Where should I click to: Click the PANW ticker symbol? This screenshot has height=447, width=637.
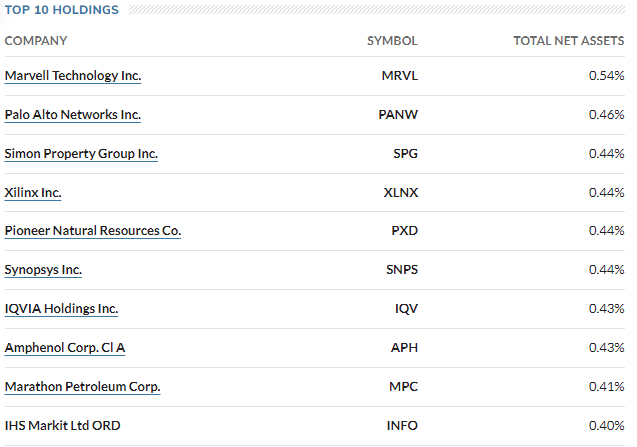point(398,115)
